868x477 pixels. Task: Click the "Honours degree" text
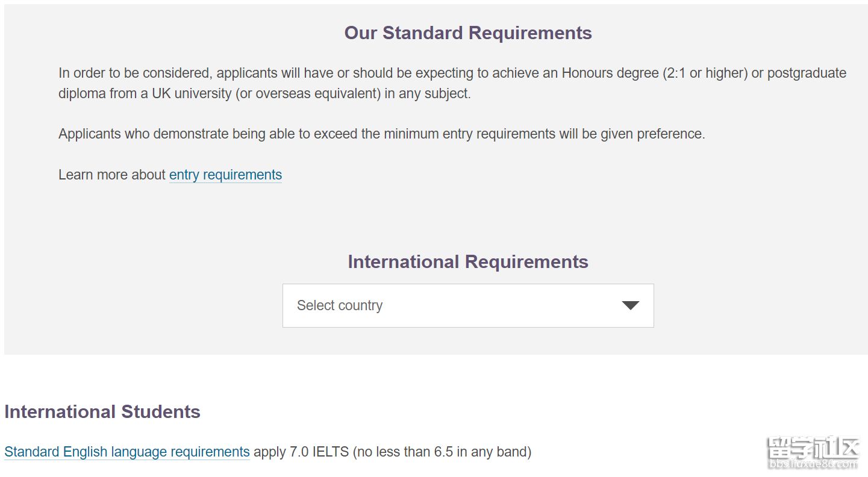(610, 73)
